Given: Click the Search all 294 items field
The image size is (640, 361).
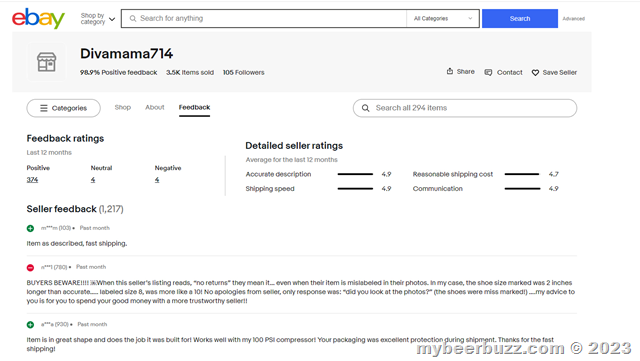Looking at the screenshot, I should pyautogui.click(x=465, y=108).
